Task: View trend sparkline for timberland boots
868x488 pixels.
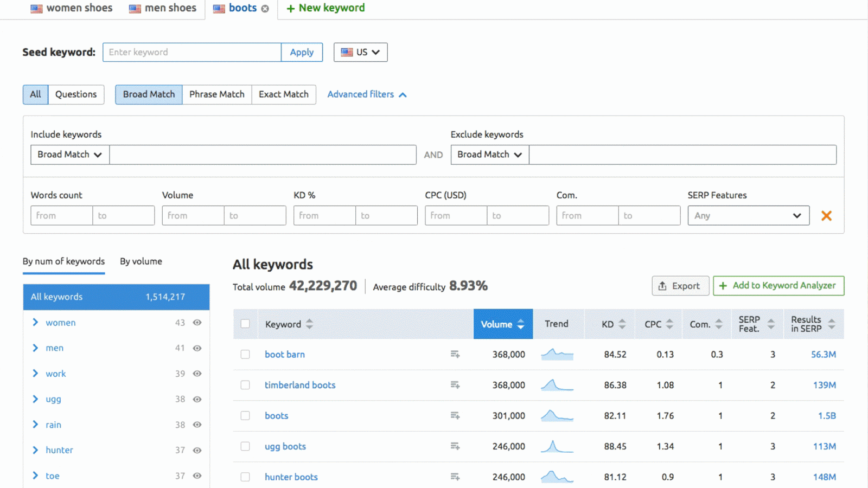Action: pyautogui.click(x=557, y=385)
